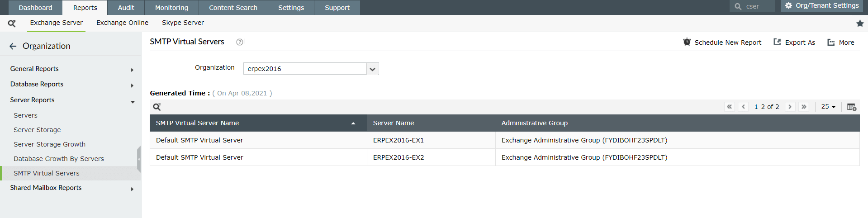Select Server Storage Growth report
The width and height of the screenshot is (868, 218).
49,144
